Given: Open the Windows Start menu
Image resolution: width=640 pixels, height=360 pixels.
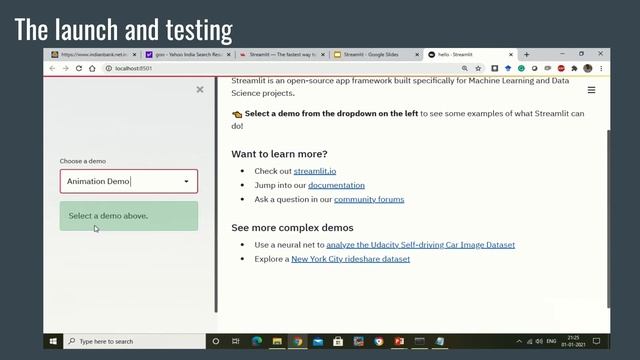Looking at the screenshot, I should coord(53,341).
